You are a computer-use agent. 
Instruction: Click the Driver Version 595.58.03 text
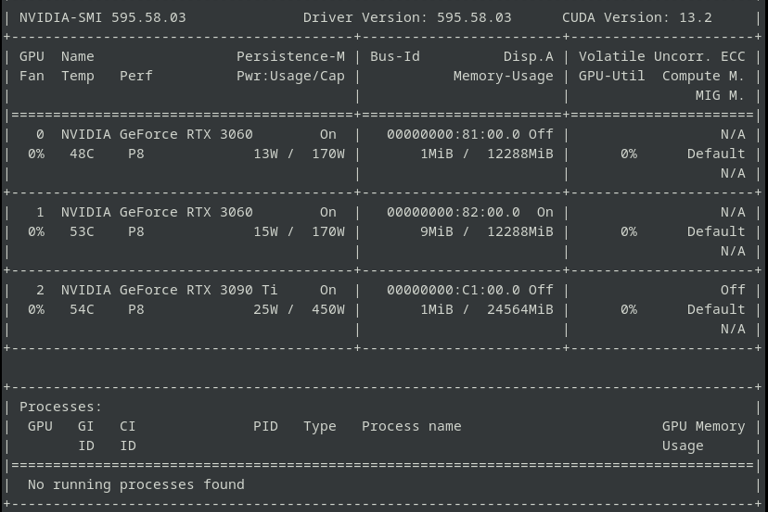(x=407, y=17)
